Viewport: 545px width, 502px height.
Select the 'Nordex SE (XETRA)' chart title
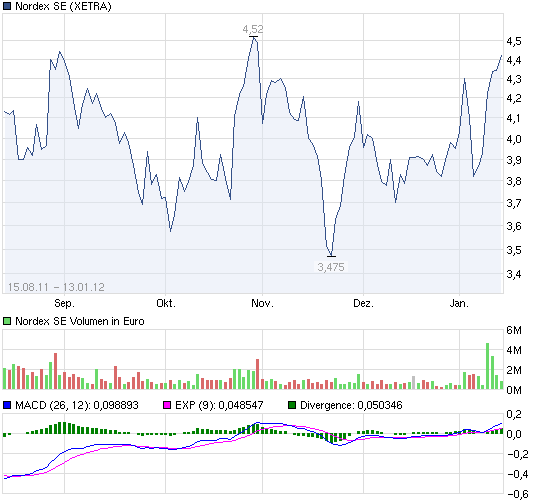pyautogui.click(x=63, y=6)
